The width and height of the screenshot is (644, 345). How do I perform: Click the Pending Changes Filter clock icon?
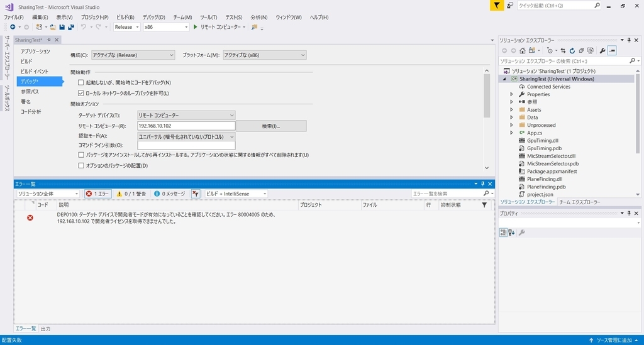point(550,50)
